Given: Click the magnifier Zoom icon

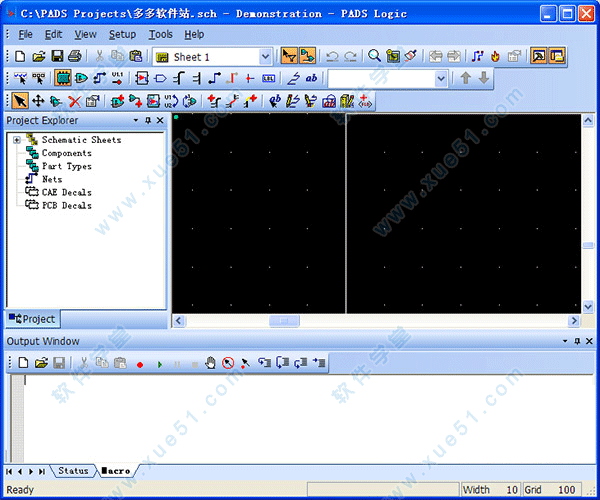Looking at the screenshot, I should [x=374, y=56].
